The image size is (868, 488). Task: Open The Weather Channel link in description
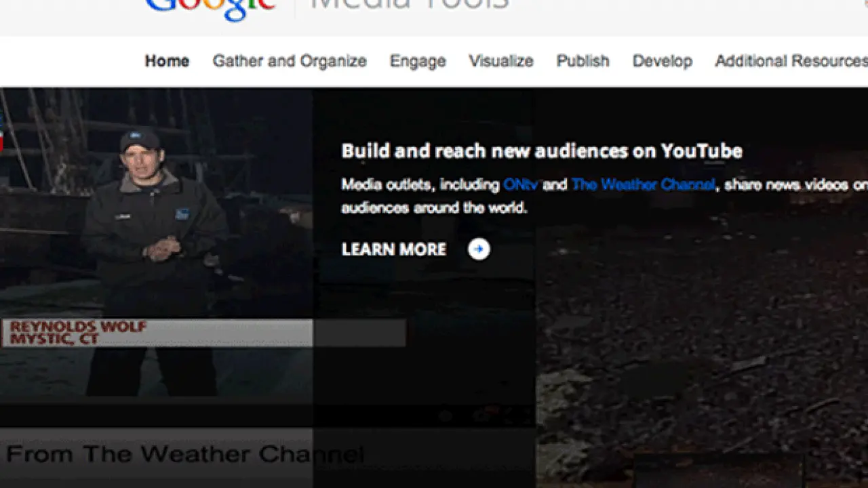[x=643, y=184]
